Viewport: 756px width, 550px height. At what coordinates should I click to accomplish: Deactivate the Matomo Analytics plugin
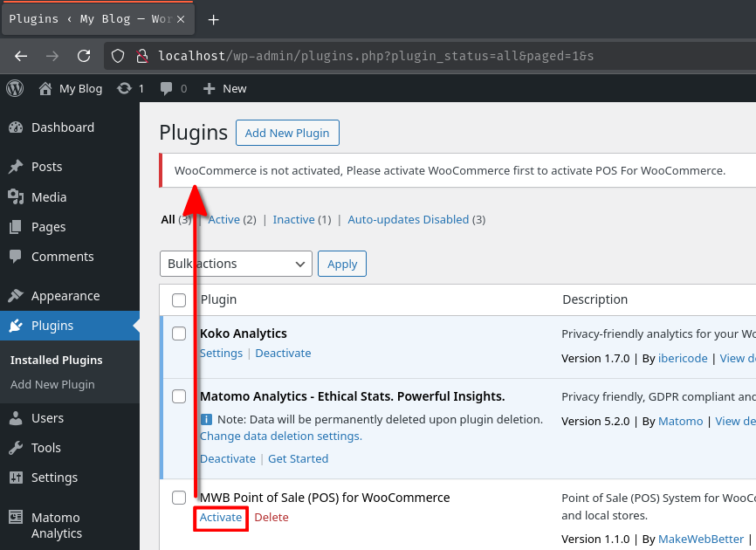(228, 458)
